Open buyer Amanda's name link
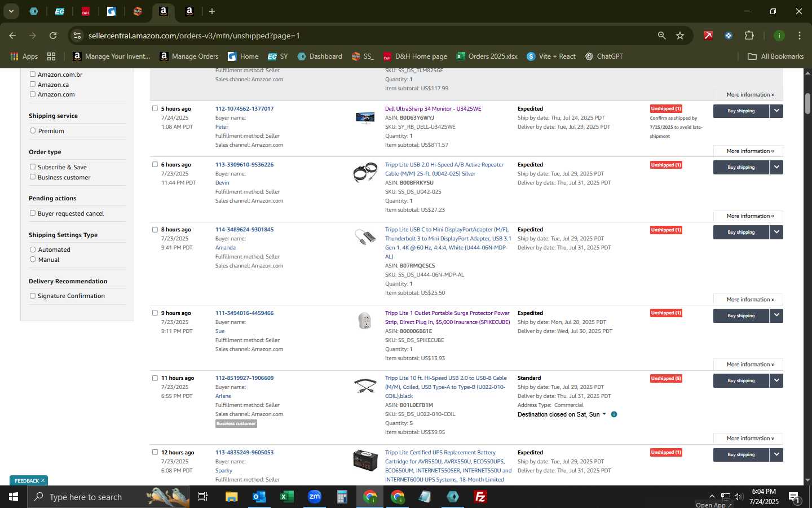812x508 pixels. pos(225,247)
